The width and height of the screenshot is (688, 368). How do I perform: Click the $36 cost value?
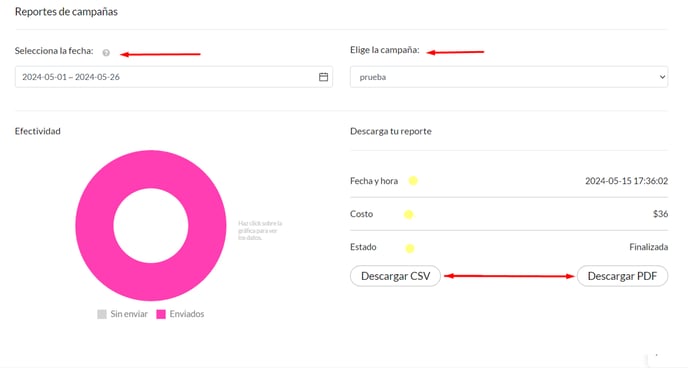[660, 214]
